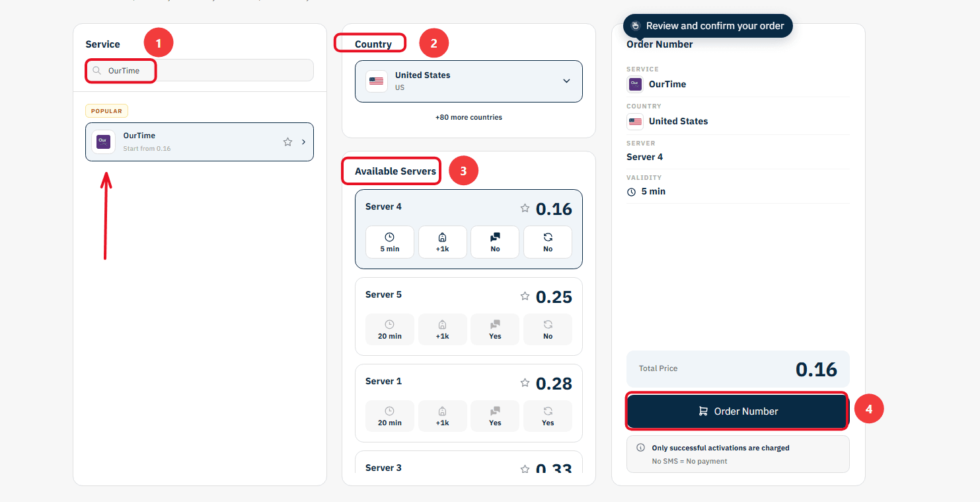Click the refresh-arrows No chip in Server 5

point(548,329)
